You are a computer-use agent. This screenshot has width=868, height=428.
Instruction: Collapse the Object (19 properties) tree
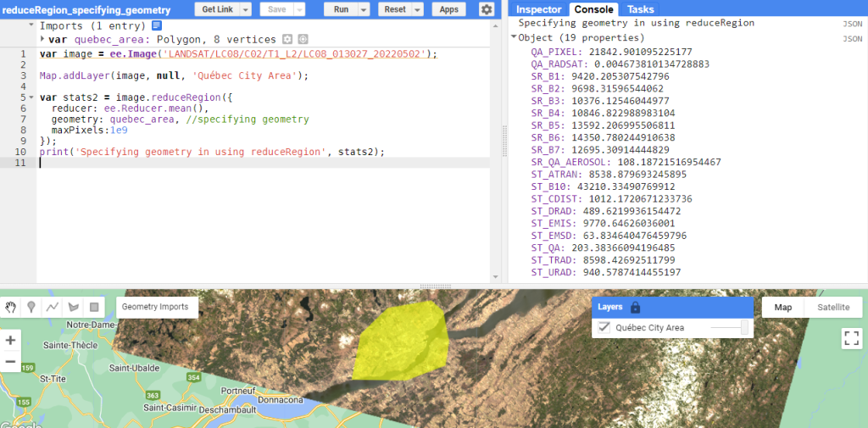(514, 38)
